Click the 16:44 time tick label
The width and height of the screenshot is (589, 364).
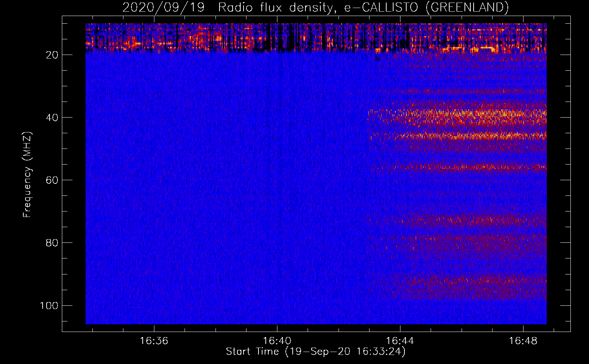(x=400, y=341)
